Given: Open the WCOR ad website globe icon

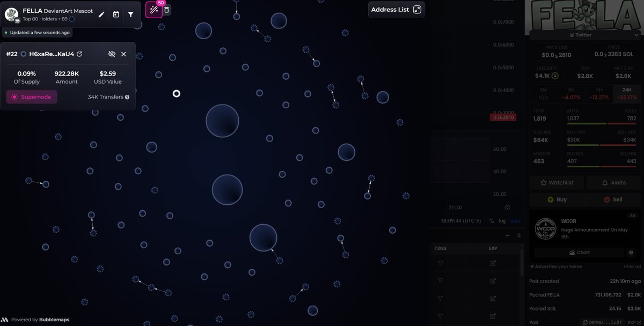Looking at the screenshot, I should (631, 253).
